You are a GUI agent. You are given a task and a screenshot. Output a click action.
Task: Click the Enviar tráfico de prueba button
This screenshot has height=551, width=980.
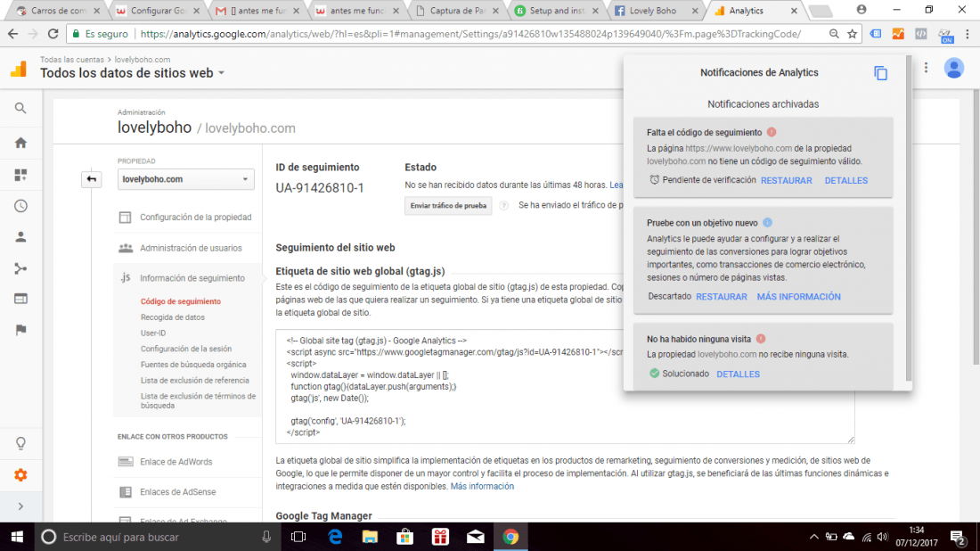pos(448,206)
